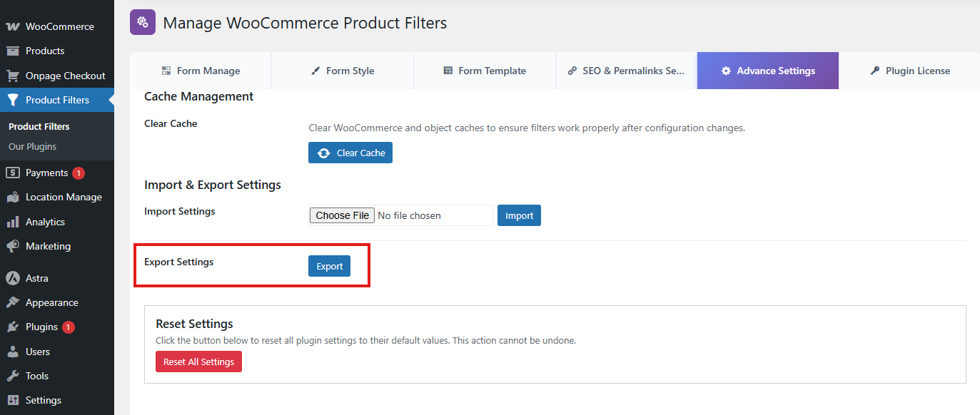Switch to the Form Style tab

[343, 71]
